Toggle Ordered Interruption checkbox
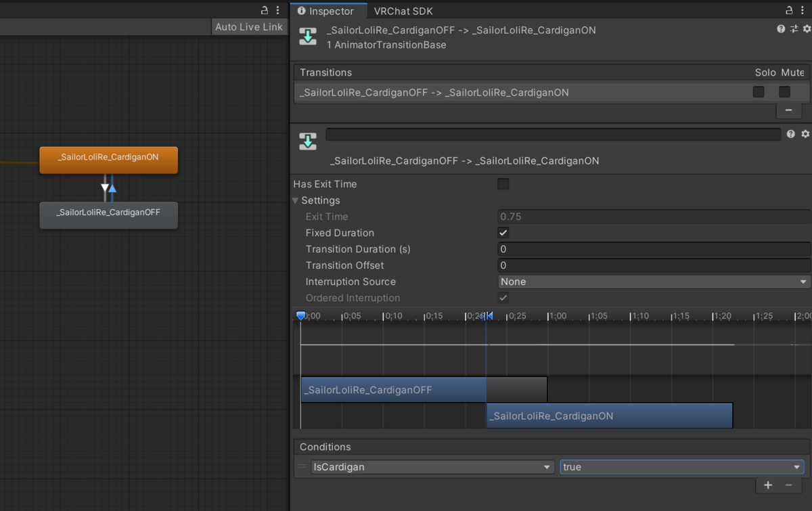The height and width of the screenshot is (511, 812). (503, 298)
